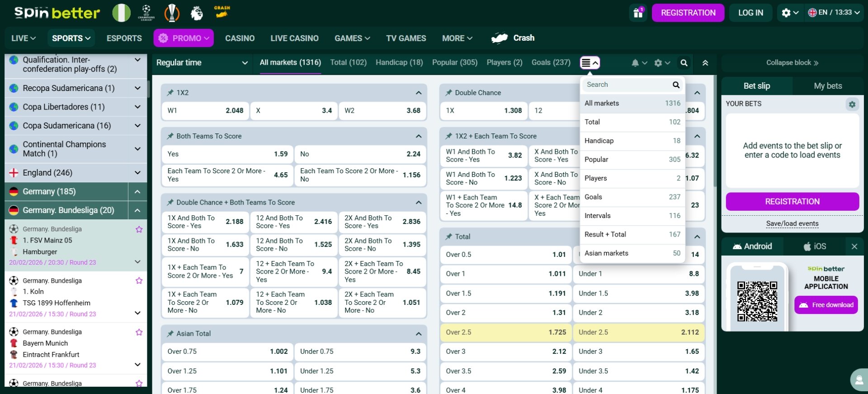The image size is (868, 394).
Task: Favorite the Bayern Munich vs Frankfurt match
Action: tap(139, 332)
